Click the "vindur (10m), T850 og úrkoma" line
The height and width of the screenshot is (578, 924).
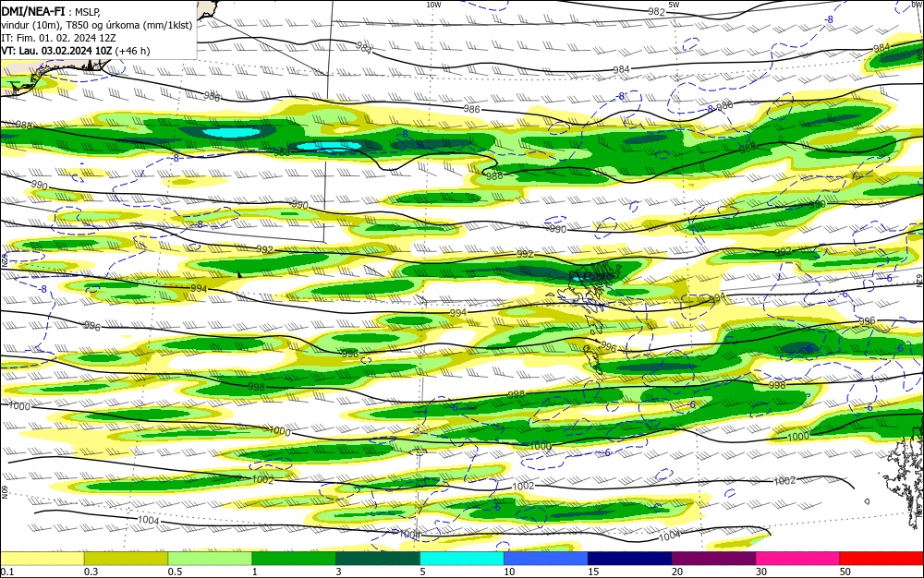tap(97, 25)
